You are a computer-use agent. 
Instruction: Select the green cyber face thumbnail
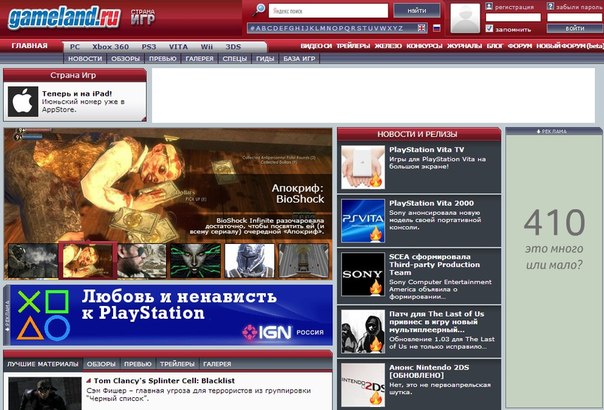(x=196, y=260)
